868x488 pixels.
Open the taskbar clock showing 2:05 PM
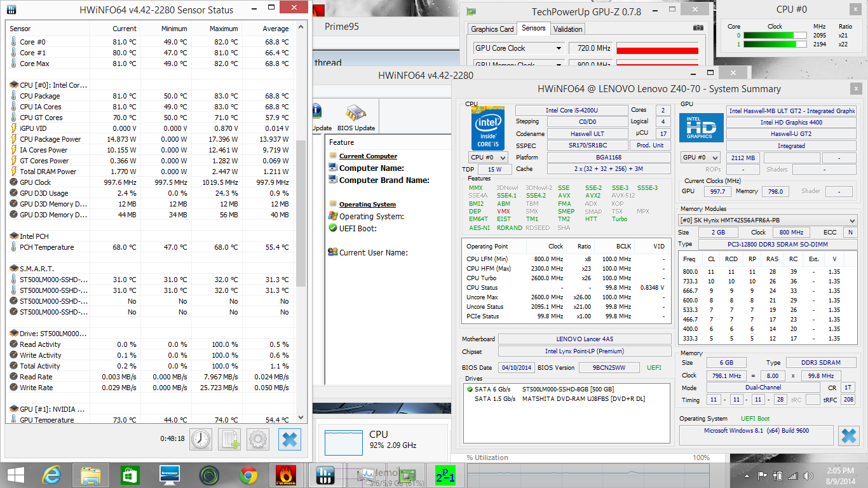pyautogui.click(x=840, y=475)
